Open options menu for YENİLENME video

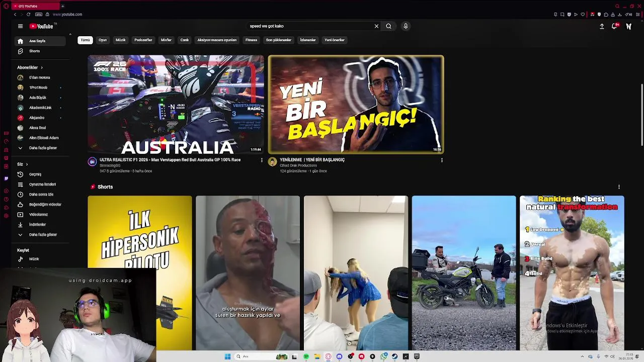tap(442, 160)
